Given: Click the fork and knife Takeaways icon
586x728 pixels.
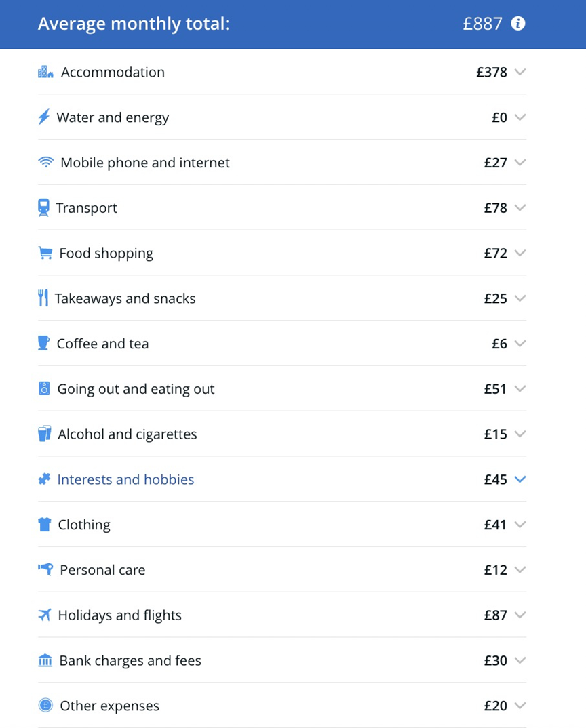Looking at the screenshot, I should (x=43, y=298).
